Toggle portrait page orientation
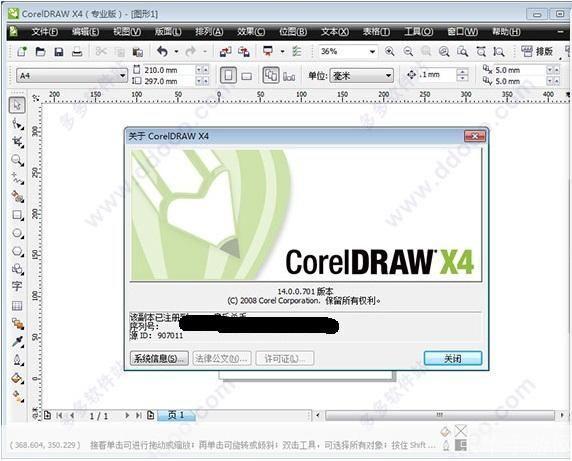572x461 pixels. coord(228,75)
